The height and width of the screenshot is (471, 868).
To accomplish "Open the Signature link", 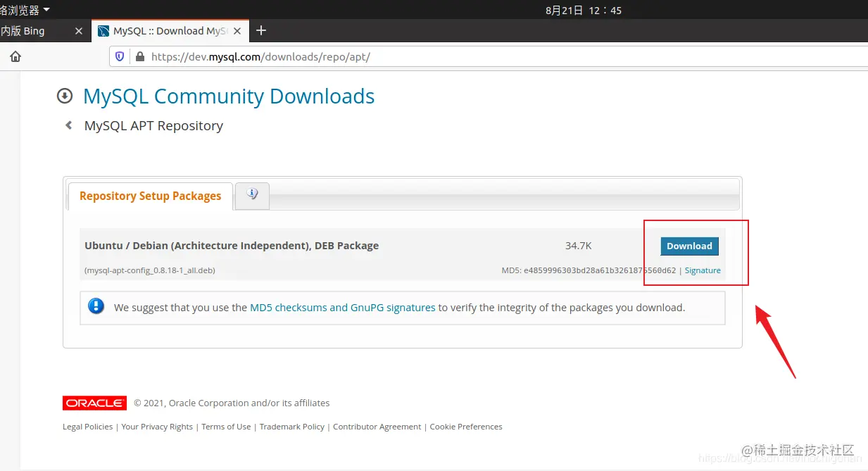I will [x=703, y=270].
